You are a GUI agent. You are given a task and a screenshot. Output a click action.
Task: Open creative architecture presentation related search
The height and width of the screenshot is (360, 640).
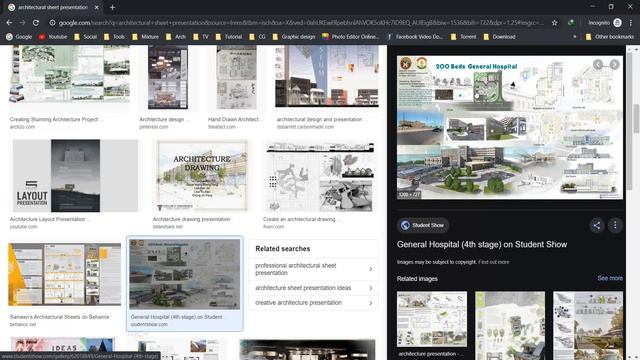(313, 303)
